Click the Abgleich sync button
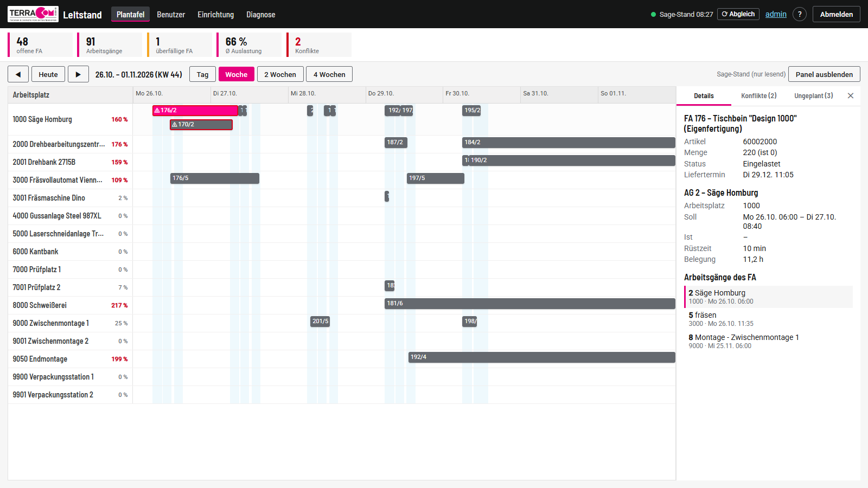Viewport: 868px width, 488px height. tap(738, 14)
